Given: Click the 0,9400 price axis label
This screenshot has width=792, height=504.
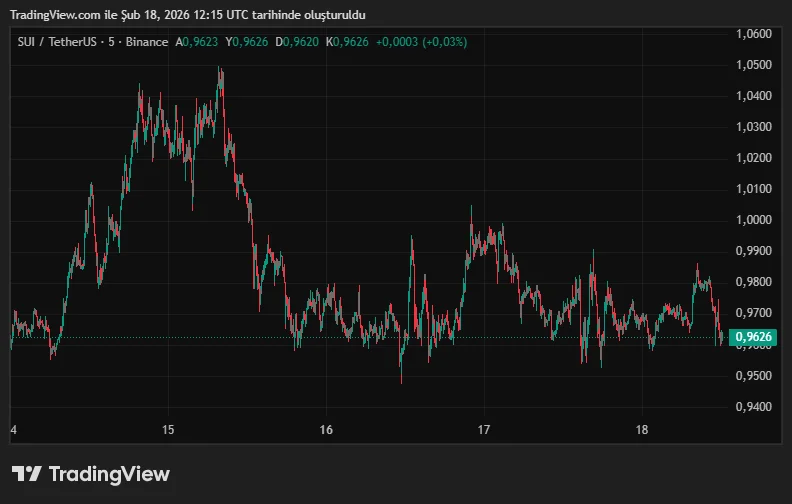Looking at the screenshot, I should pyautogui.click(x=753, y=407).
